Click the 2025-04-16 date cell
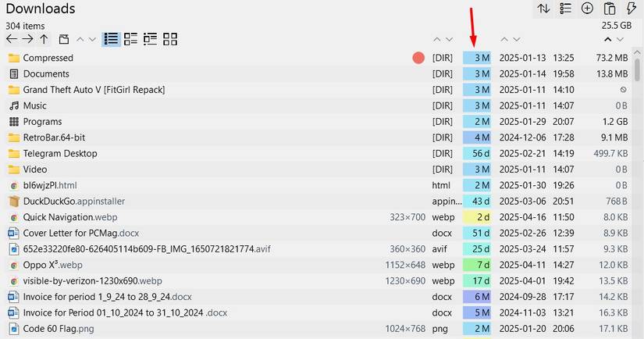 click(x=522, y=217)
